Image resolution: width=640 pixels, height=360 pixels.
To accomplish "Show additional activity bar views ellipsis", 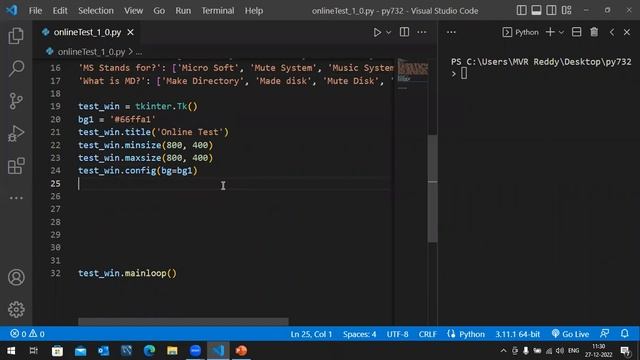I will [16, 198].
